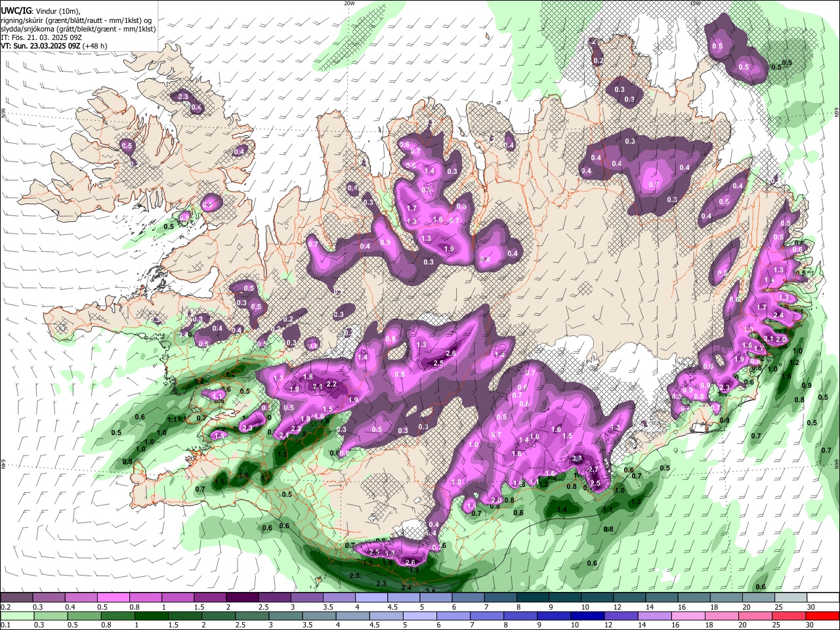840x630 pixels.
Task: Click the deep blue 10–12 rain swatch
Action: click(587, 616)
